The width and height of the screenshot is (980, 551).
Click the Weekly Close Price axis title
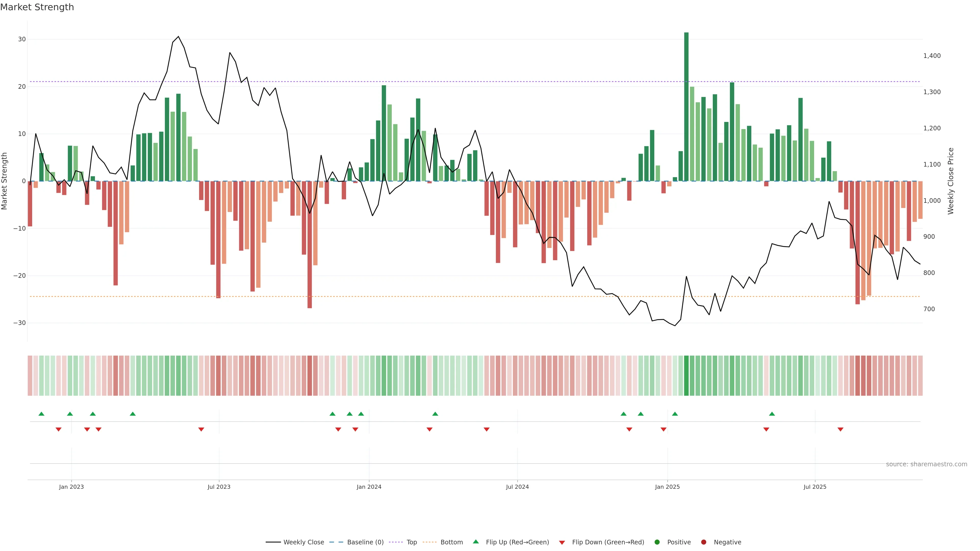tap(951, 181)
